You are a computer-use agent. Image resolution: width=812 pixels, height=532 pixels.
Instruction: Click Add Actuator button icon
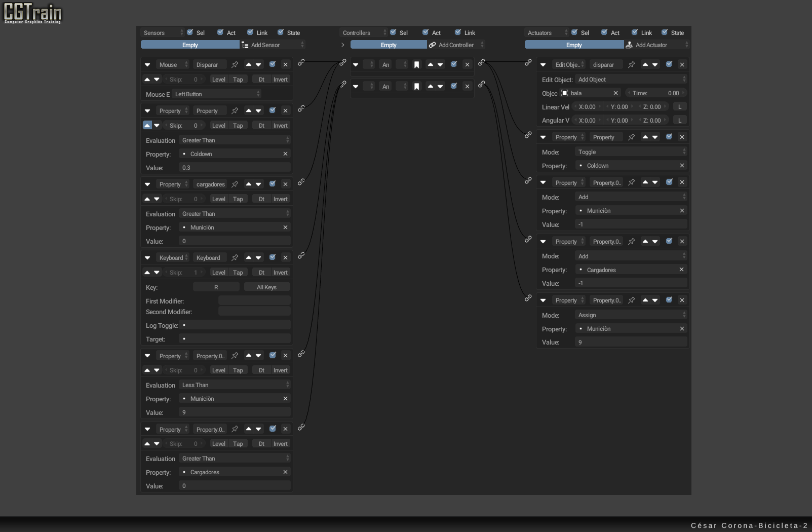click(x=629, y=45)
